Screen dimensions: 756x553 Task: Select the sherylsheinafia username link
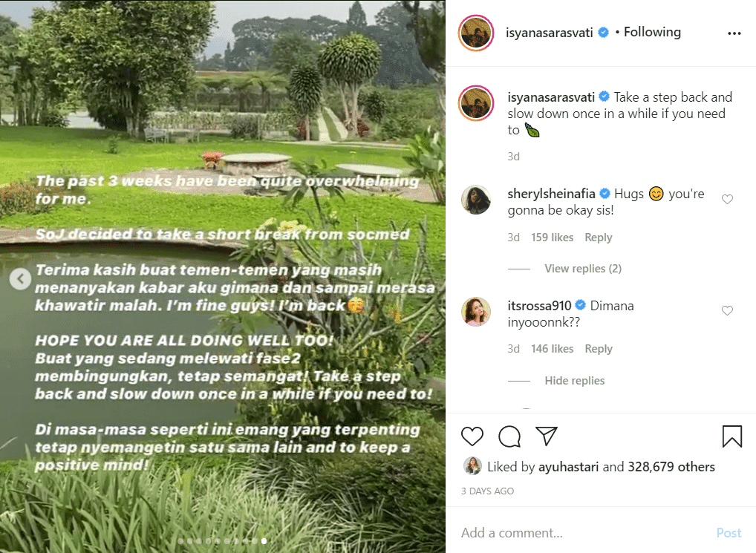click(x=553, y=193)
